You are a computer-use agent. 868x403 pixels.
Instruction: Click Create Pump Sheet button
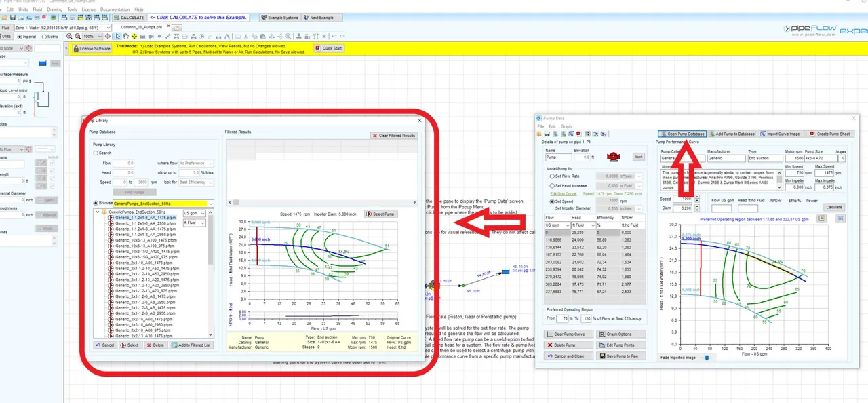[x=830, y=134]
